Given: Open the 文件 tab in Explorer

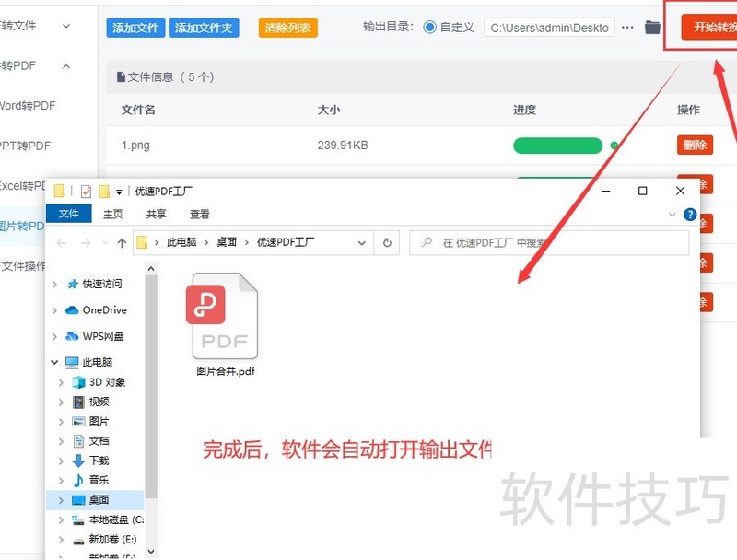Looking at the screenshot, I should [68, 214].
